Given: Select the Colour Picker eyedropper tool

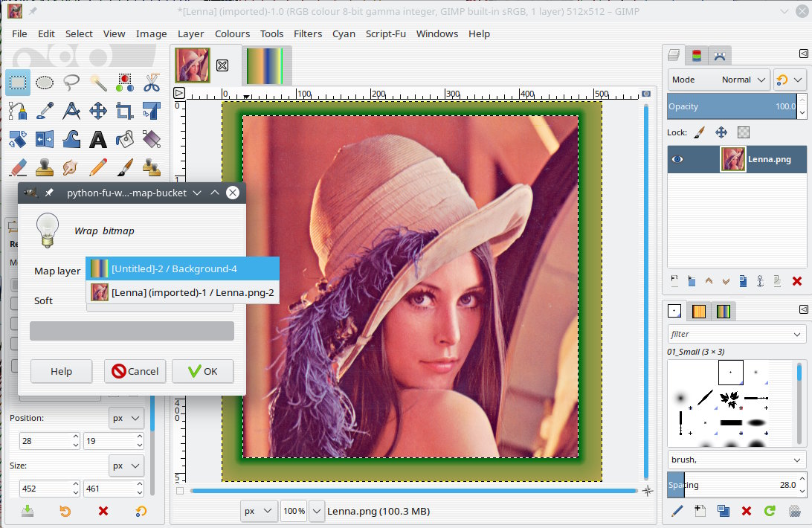Looking at the screenshot, I should pos(45,110).
